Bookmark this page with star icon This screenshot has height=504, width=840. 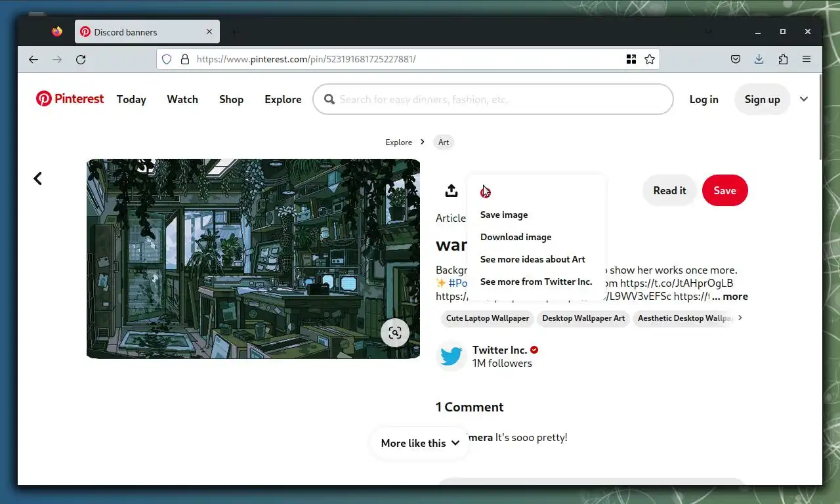pyautogui.click(x=650, y=59)
